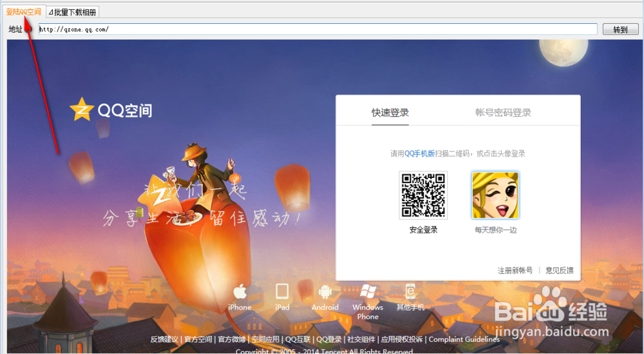This screenshot has height=354, width=644.
Task: Click the Android robot icon
Action: click(325, 291)
